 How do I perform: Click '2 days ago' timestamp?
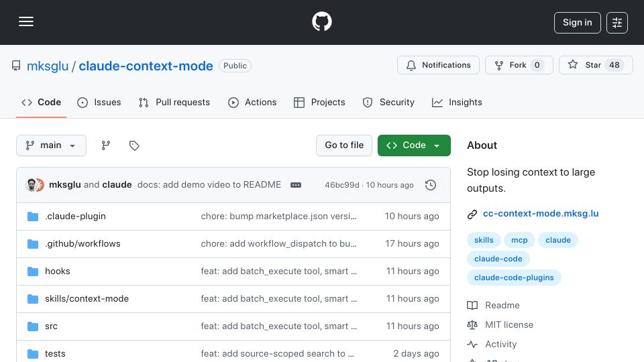(x=416, y=354)
